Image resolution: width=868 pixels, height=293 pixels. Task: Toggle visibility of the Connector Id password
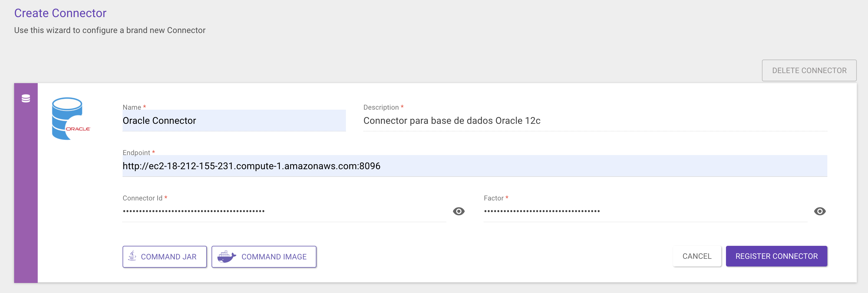point(458,211)
